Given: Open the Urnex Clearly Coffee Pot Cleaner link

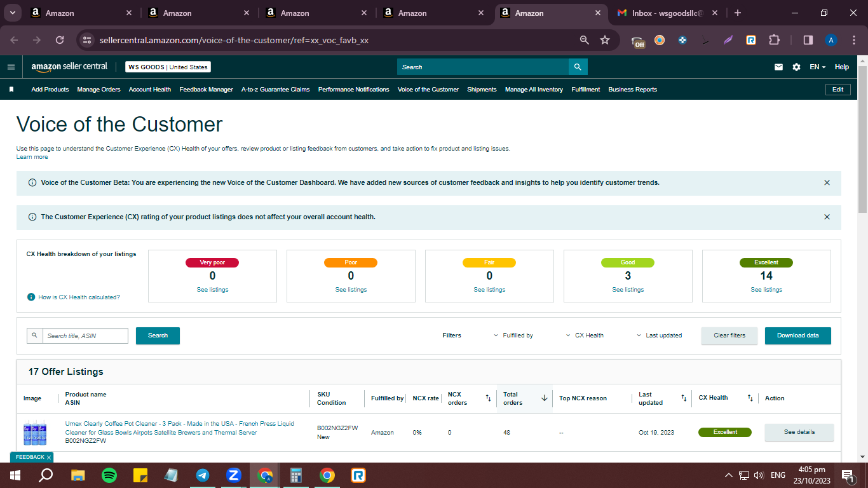Looking at the screenshot, I should 180,428.
